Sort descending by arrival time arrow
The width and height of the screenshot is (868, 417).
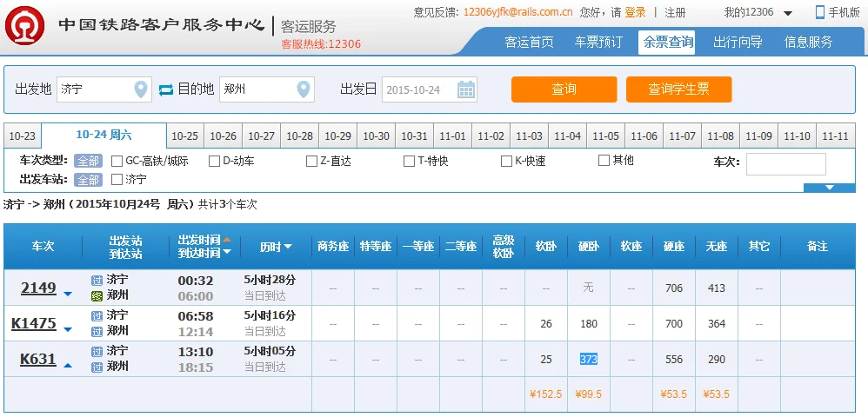click(227, 252)
